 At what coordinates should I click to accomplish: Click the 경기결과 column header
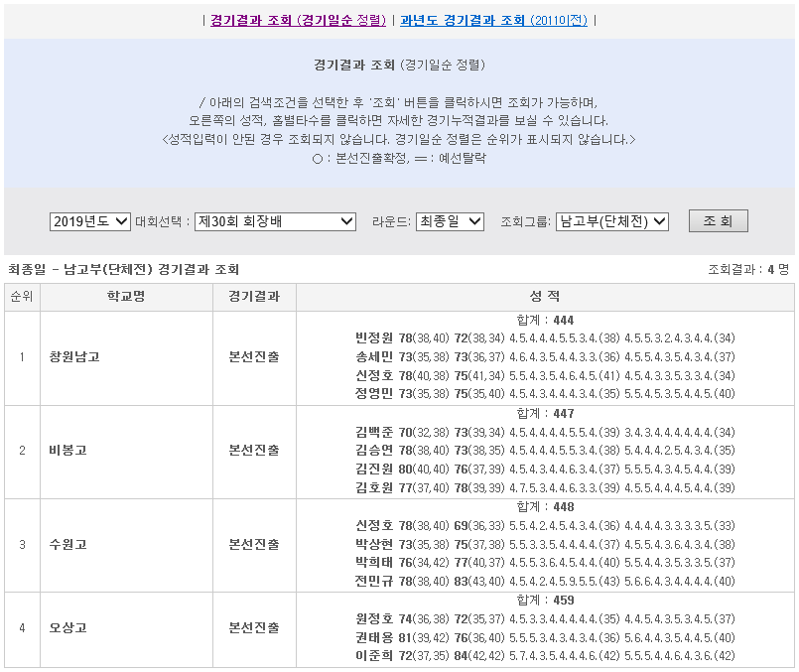point(254,297)
